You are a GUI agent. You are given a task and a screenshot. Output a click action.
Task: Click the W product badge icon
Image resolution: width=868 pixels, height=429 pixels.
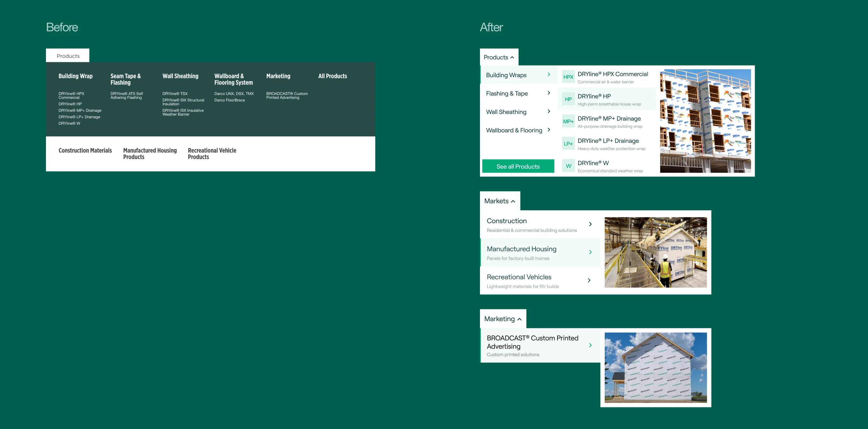coord(568,166)
